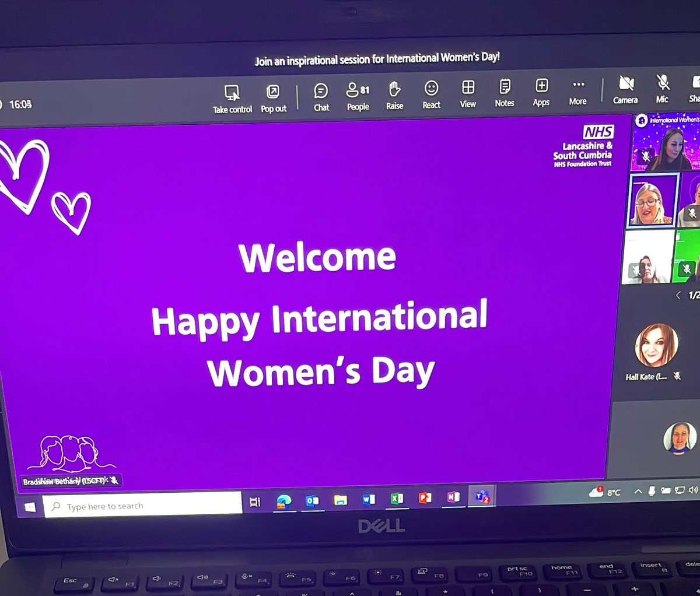Open the View layout options

pyautogui.click(x=468, y=94)
